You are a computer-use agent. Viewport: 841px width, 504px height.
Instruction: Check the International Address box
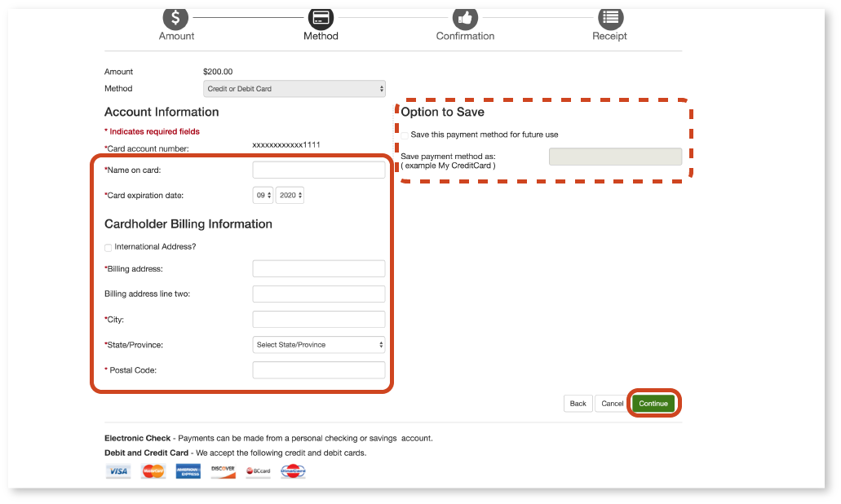tap(108, 248)
